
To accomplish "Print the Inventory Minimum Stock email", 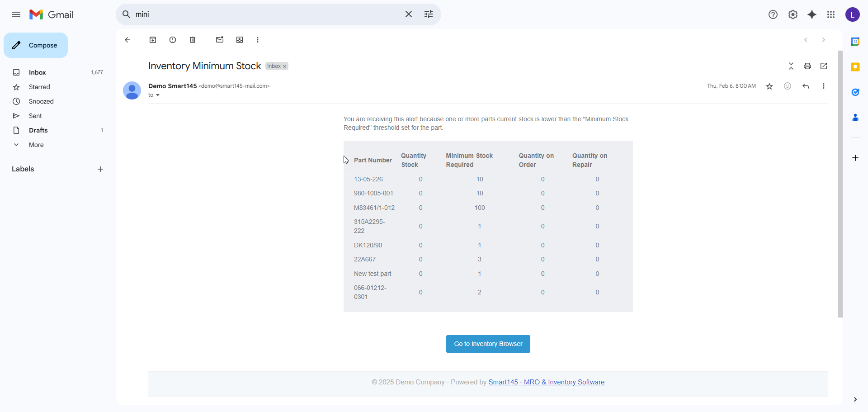I will coord(807,66).
